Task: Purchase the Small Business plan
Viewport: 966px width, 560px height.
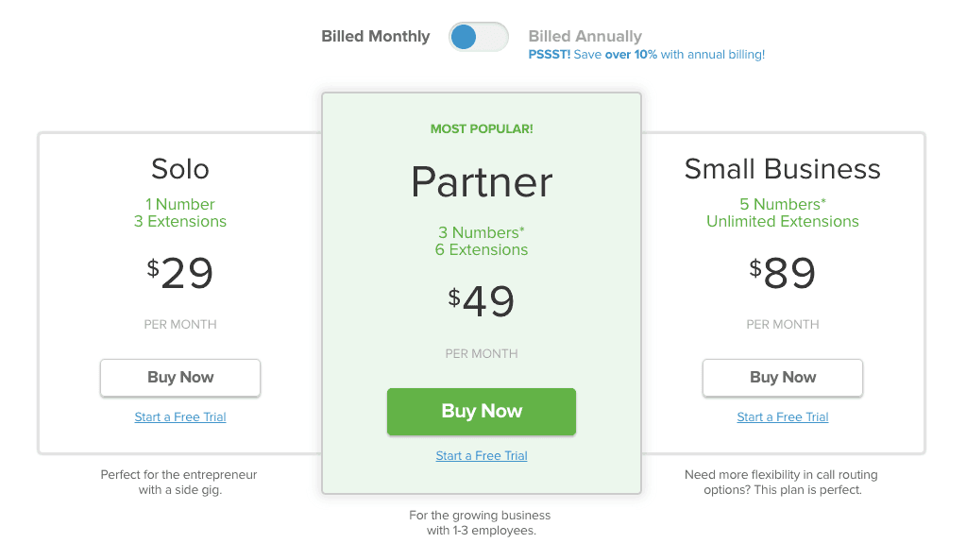Action: pos(782,378)
